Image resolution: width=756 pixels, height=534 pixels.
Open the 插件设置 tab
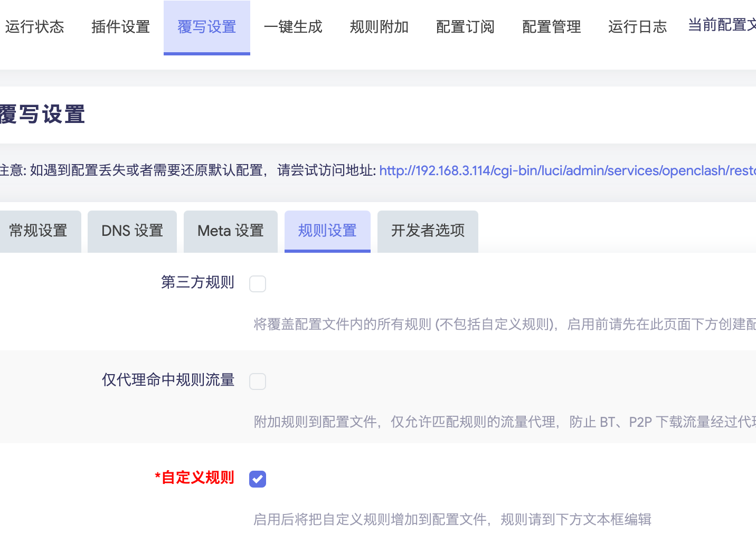120,27
